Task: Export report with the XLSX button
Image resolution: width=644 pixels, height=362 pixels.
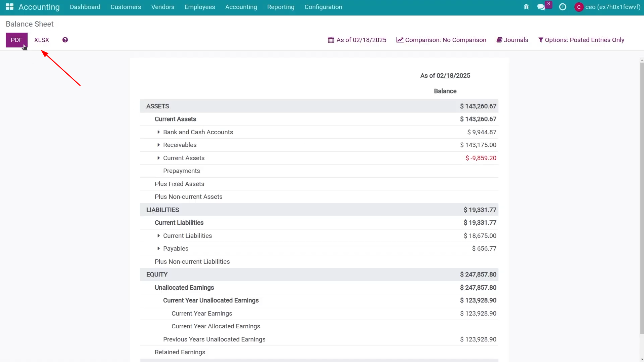Action: coord(42,40)
